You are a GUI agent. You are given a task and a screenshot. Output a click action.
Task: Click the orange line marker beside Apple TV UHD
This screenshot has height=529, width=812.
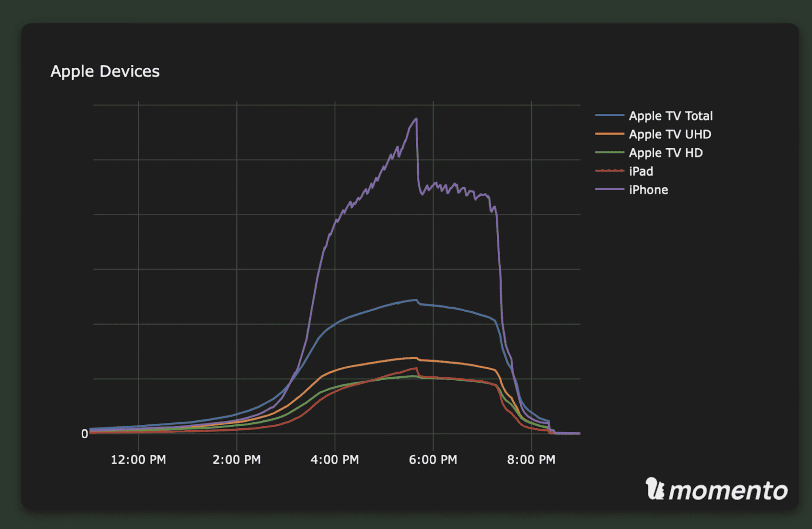[x=609, y=134]
